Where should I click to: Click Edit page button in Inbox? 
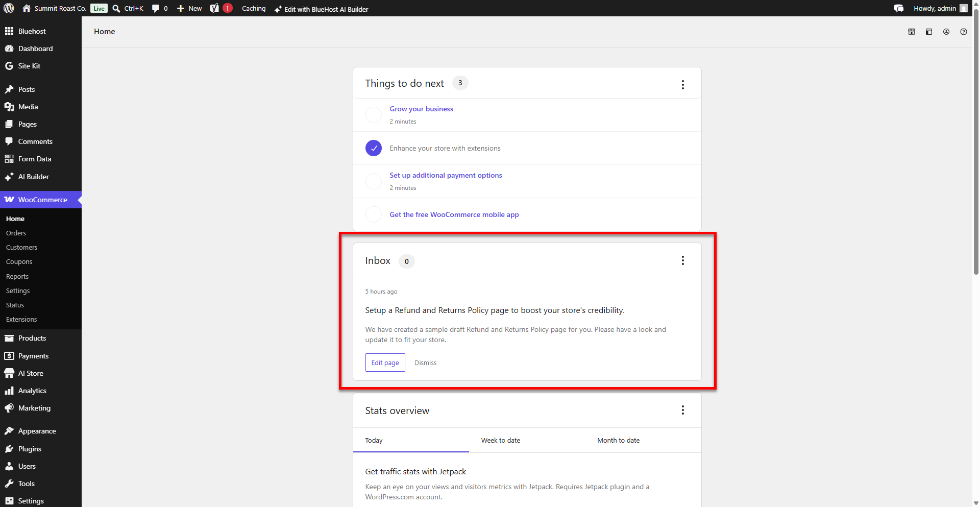[x=385, y=363]
